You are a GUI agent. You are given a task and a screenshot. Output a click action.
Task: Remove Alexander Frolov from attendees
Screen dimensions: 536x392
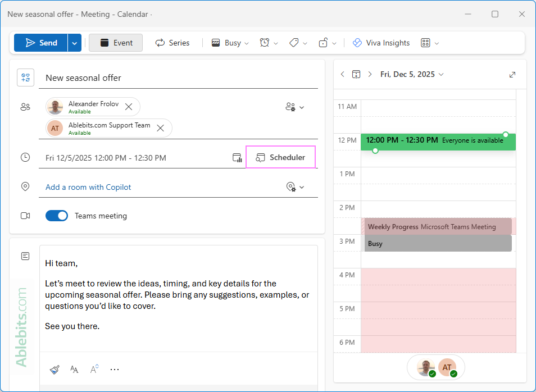[x=129, y=107]
